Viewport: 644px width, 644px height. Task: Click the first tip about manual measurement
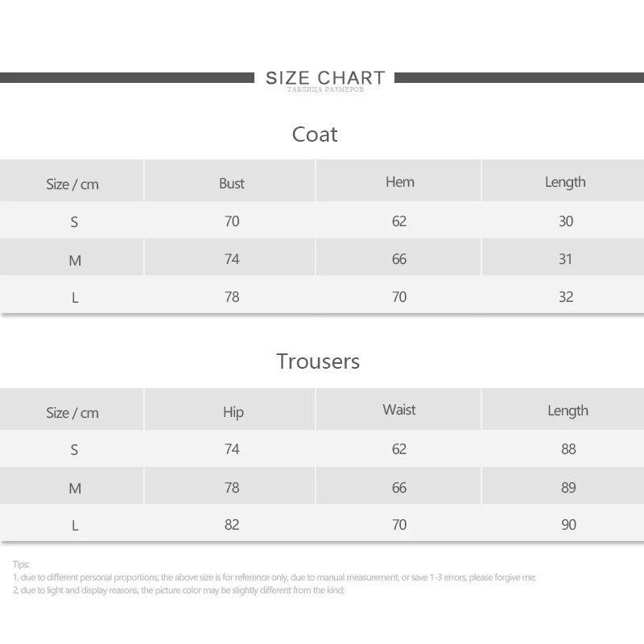click(274, 577)
